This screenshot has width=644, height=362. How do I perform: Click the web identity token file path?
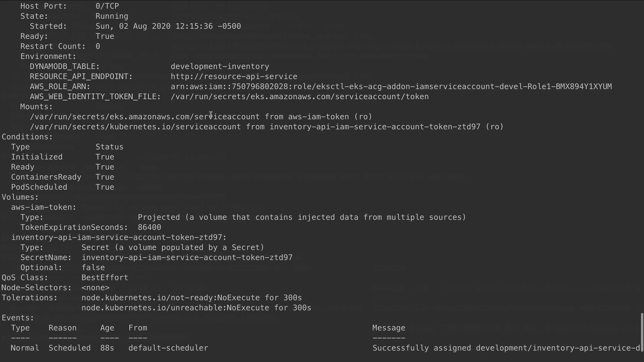click(300, 97)
